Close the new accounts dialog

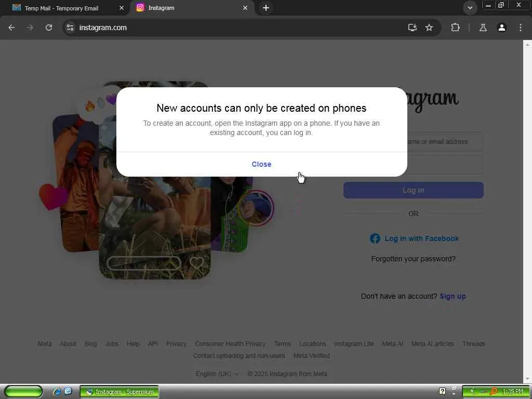click(x=261, y=164)
